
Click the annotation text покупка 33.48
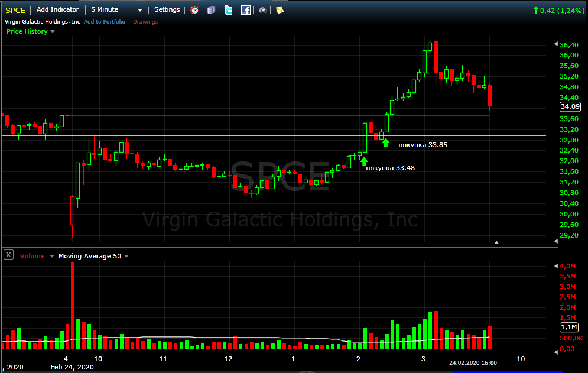click(391, 168)
